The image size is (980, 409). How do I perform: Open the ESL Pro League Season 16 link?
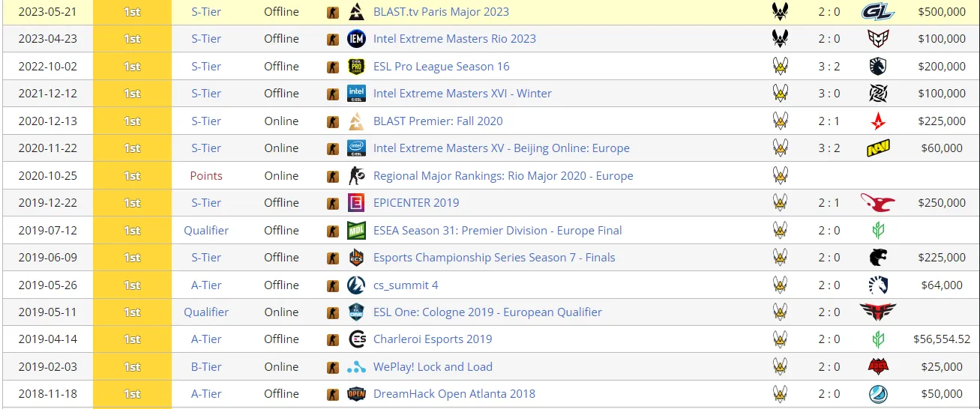tap(441, 66)
